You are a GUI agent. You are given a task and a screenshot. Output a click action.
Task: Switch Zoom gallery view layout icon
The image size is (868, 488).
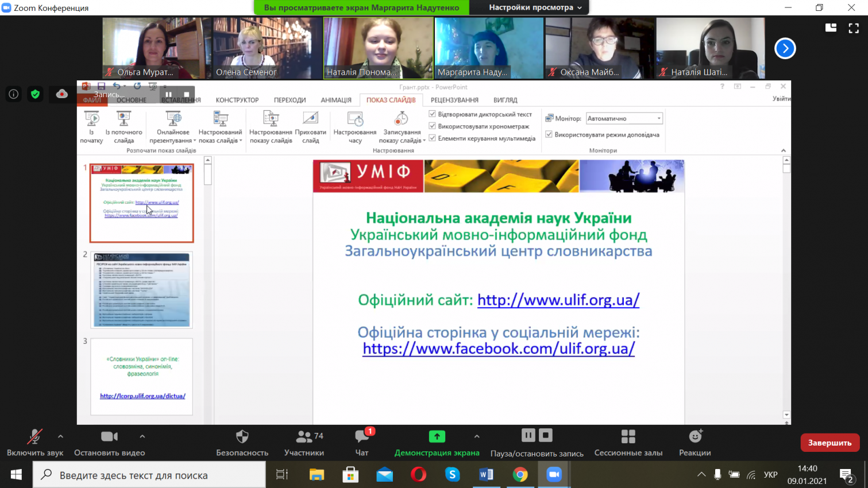[x=831, y=27]
